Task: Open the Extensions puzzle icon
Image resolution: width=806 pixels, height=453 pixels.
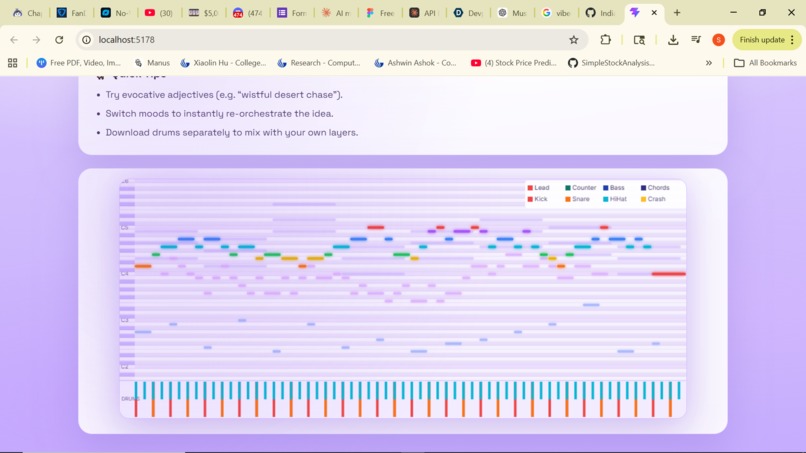Action: 606,40
